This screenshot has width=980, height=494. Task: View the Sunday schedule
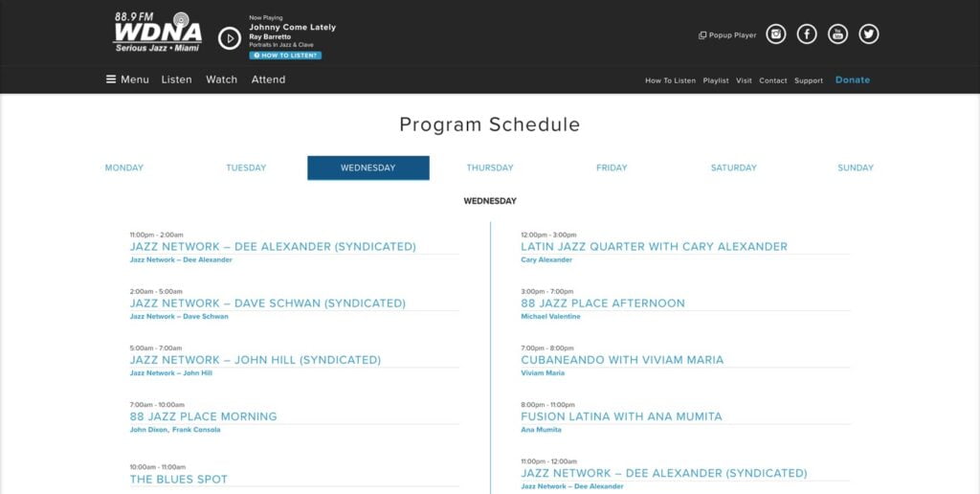tap(856, 168)
